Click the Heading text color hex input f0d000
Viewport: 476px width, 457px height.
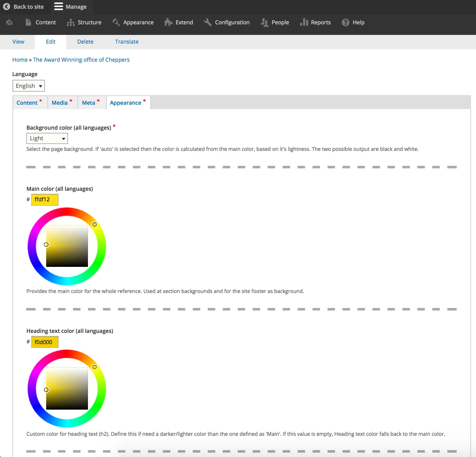[45, 342]
